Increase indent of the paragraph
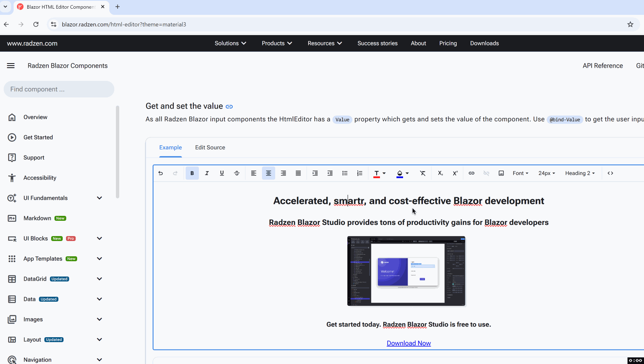The width and height of the screenshot is (644, 364). pyautogui.click(x=315, y=173)
